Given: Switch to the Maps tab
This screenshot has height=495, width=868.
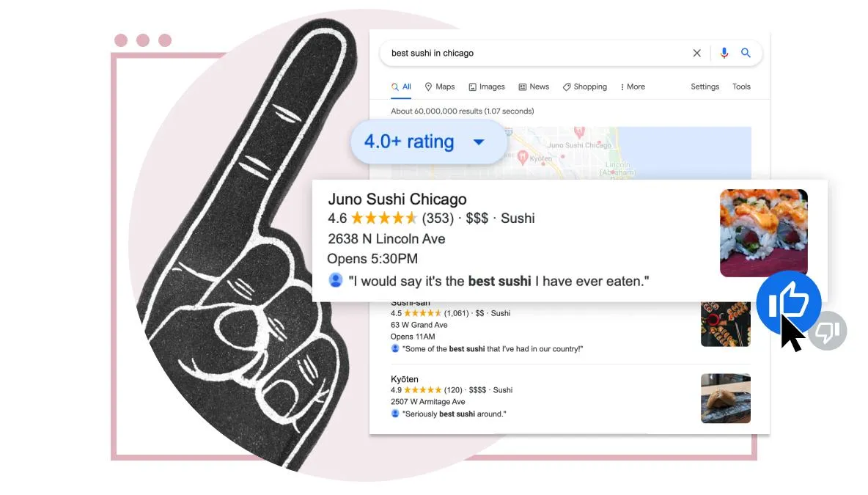Looking at the screenshot, I should pos(440,87).
